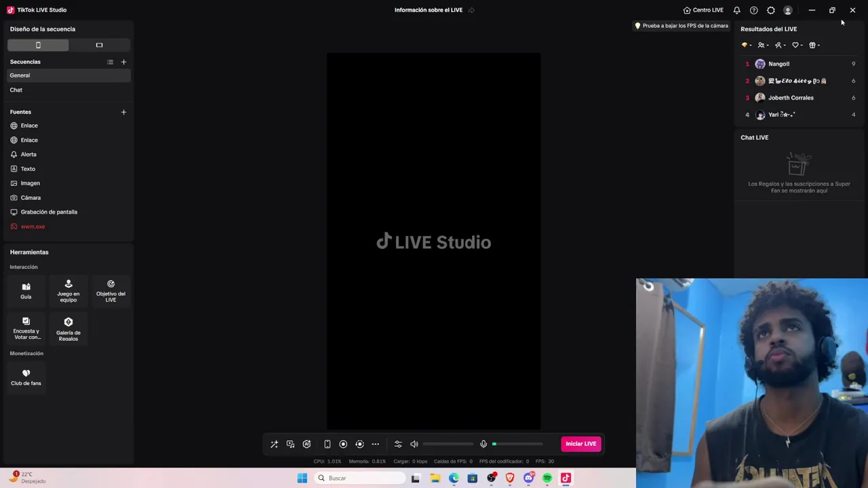The image size is (868, 488).
Task: Select the Alerta source
Action: pos(68,155)
